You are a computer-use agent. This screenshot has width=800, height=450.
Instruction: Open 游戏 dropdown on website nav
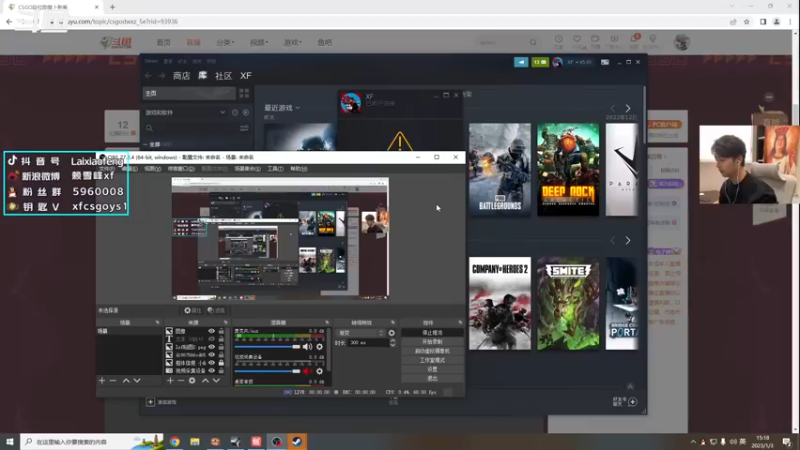click(292, 42)
